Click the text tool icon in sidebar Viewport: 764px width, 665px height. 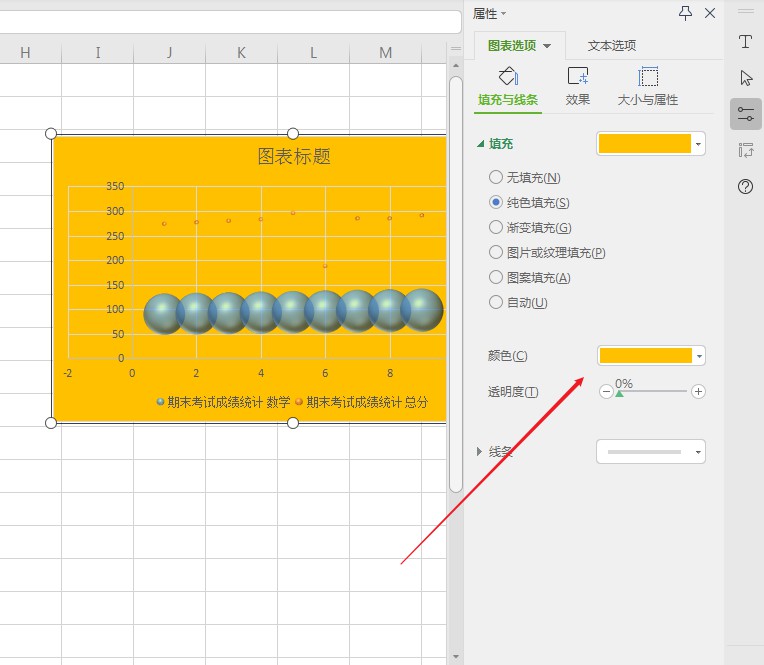tap(745, 41)
